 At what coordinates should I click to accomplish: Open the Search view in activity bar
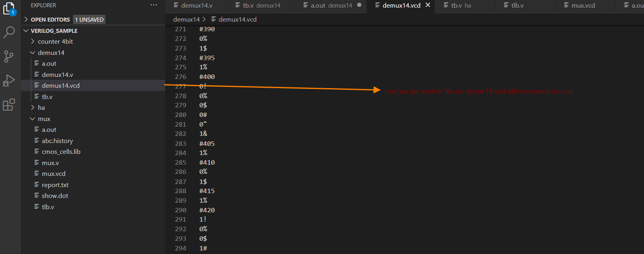tap(9, 32)
